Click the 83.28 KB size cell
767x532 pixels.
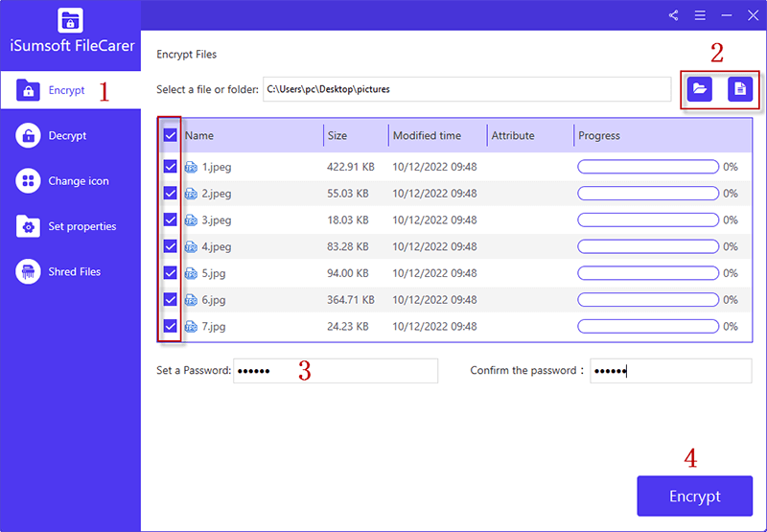pyautogui.click(x=348, y=246)
